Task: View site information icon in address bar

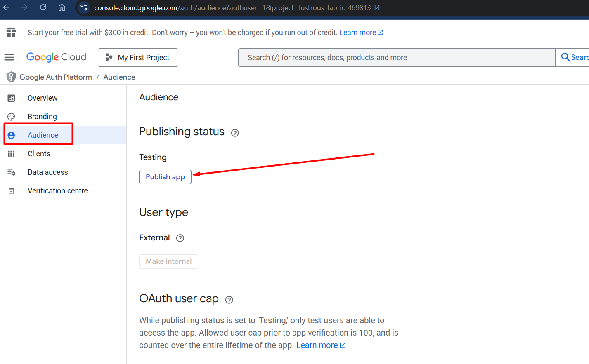Action: click(84, 7)
